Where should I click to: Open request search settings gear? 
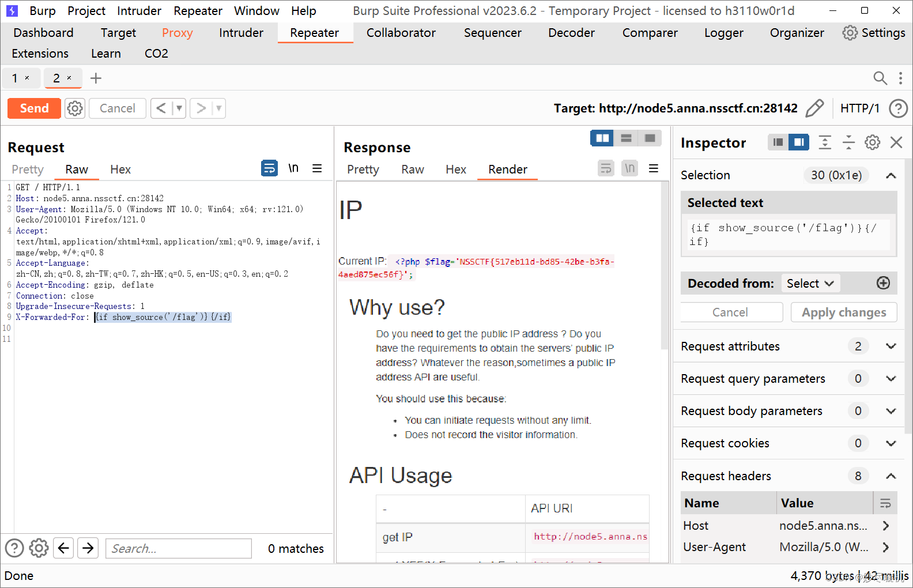39,548
